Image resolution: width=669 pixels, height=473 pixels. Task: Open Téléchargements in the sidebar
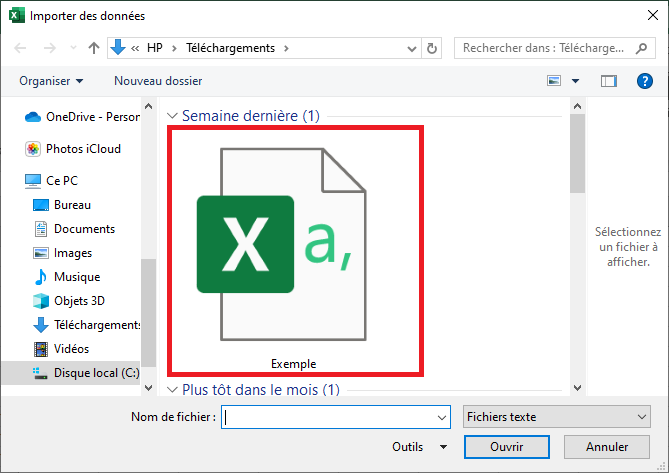click(87, 325)
